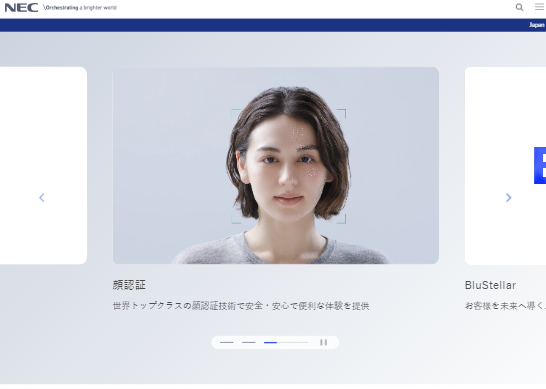Click the お客様を未来へ導く description text

tap(505, 306)
